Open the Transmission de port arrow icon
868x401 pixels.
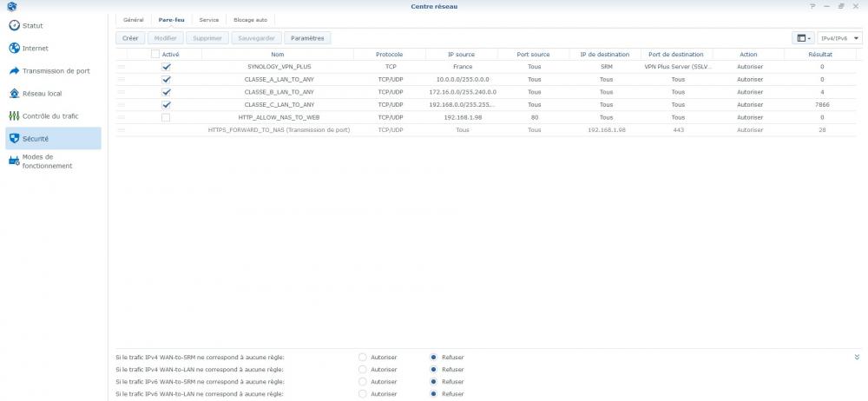coord(15,71)
